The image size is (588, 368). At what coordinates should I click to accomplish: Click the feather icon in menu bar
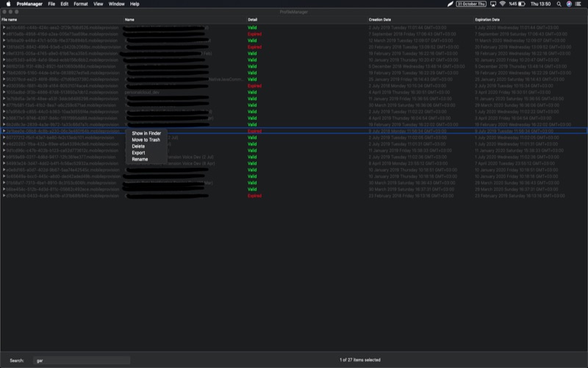(450, 4)
